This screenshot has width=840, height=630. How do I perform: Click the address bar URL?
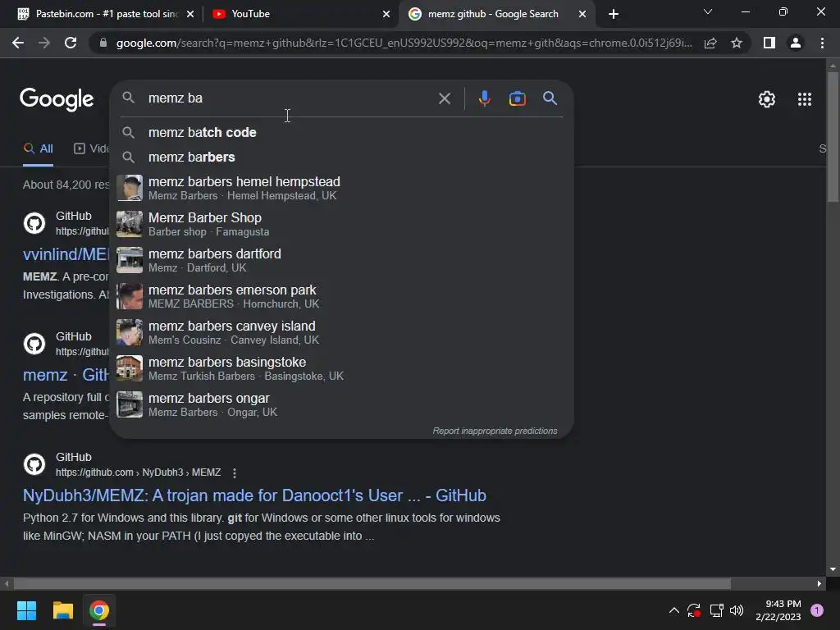click(404, 43)
